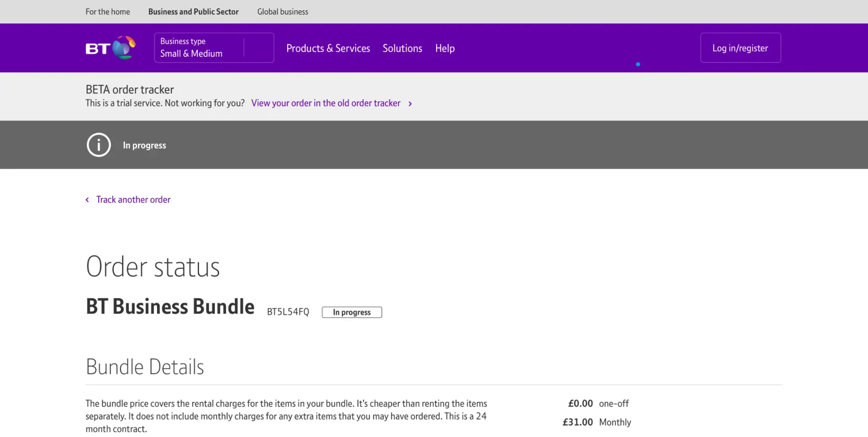Click the small blue dot in header
This screenshot has width=868, height=437.
(x=638, y=65)
